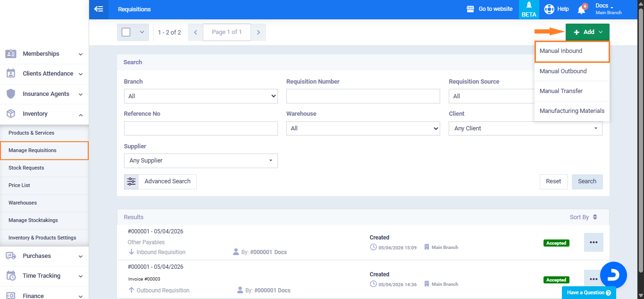Choose Manual Transfer in the Add menu

click(561, 91)
